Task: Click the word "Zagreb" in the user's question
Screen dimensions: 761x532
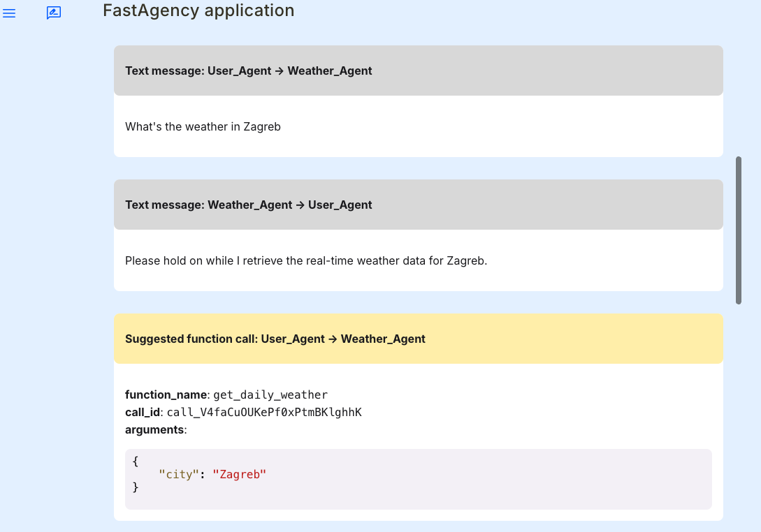Action: (x=262, y=127)
